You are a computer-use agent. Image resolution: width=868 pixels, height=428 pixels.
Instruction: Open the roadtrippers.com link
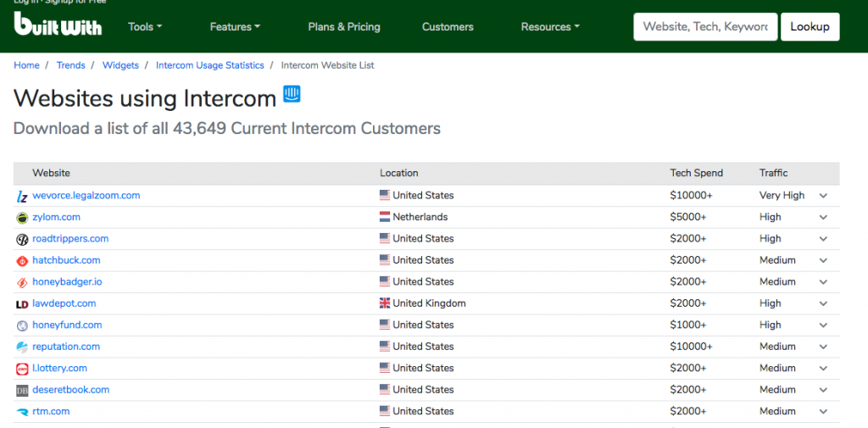click(71, 239)
